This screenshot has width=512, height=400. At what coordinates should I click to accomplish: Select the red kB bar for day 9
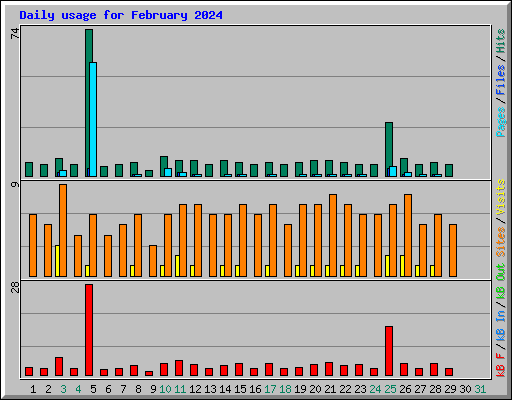pos(149,374)
